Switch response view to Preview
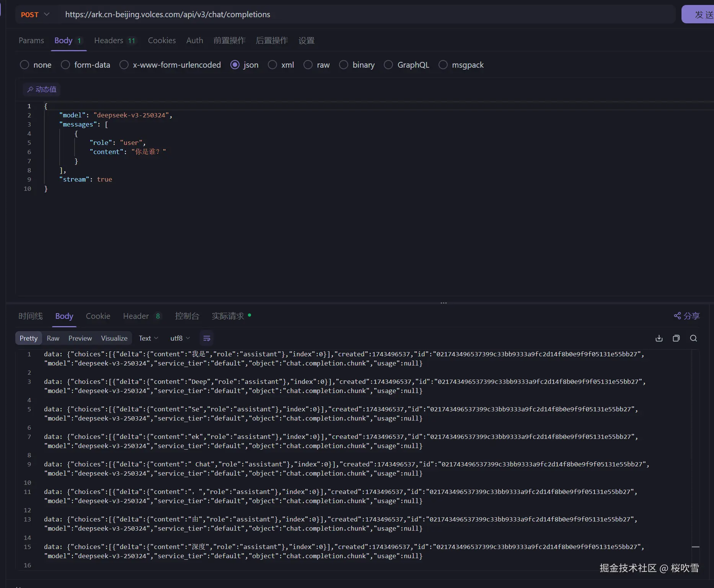Screen dimensions: 714x588 80,338
